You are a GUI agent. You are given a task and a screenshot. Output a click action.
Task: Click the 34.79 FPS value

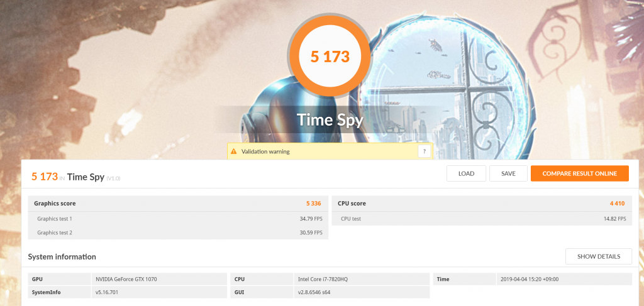click(x=311, y=219)
